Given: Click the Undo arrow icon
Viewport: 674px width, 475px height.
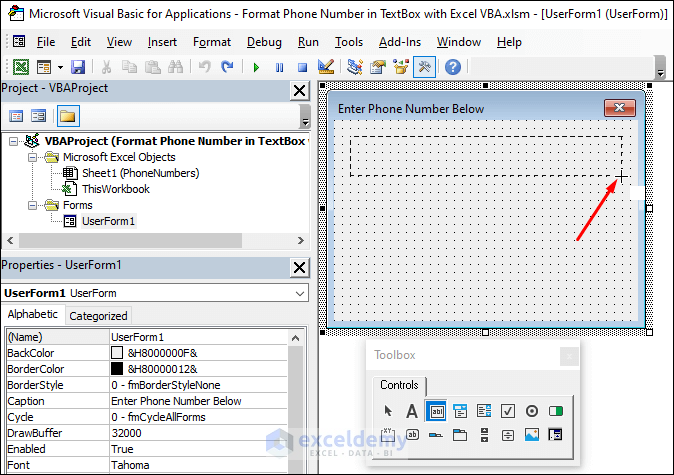Looking at the screenshot, I should (x=205, y=67).
